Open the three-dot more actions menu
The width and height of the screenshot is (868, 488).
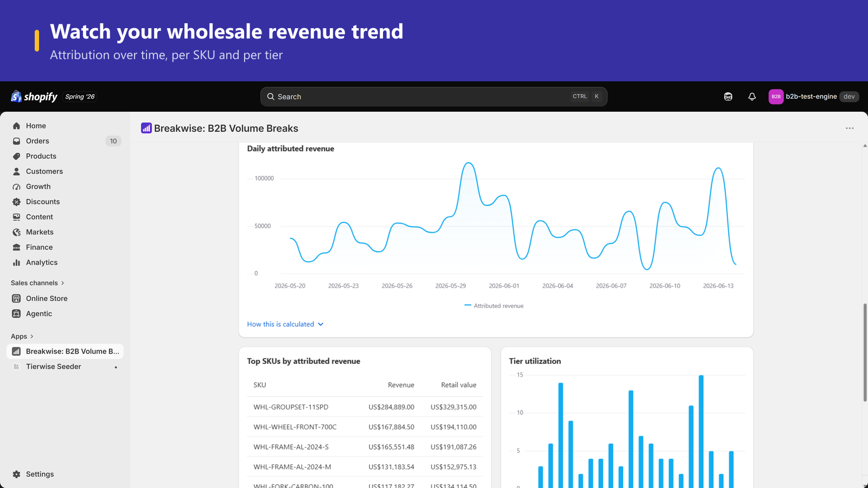(x=850, y=128)
